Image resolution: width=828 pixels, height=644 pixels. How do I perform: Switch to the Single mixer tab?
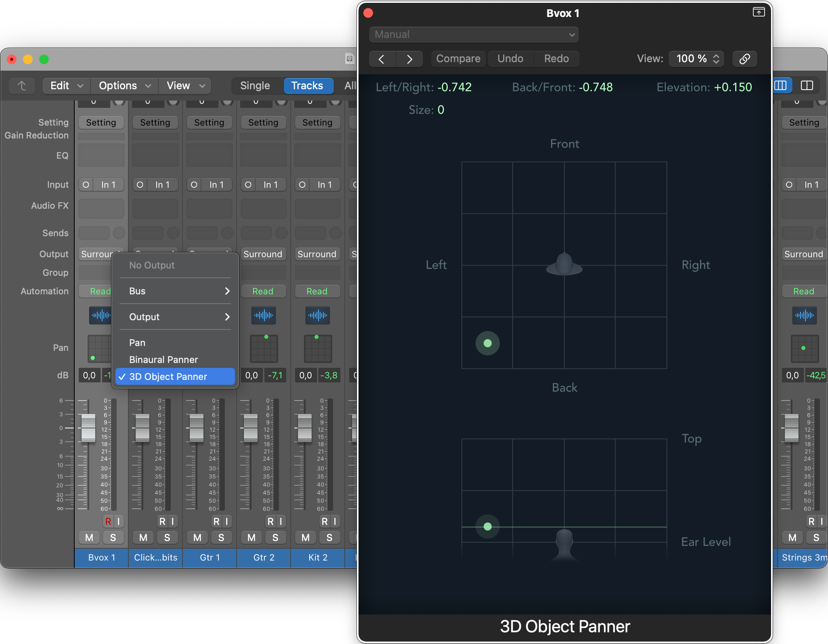click(x=255, y=86)
